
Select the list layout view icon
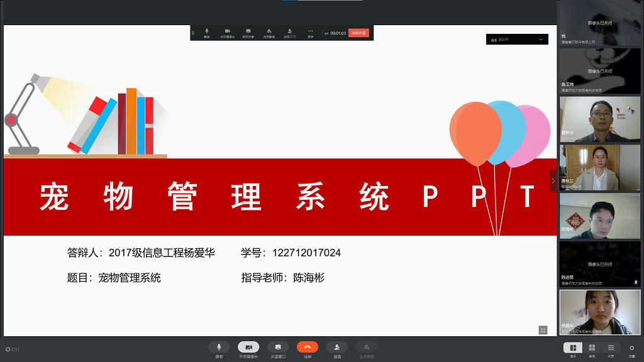(611, 348)
